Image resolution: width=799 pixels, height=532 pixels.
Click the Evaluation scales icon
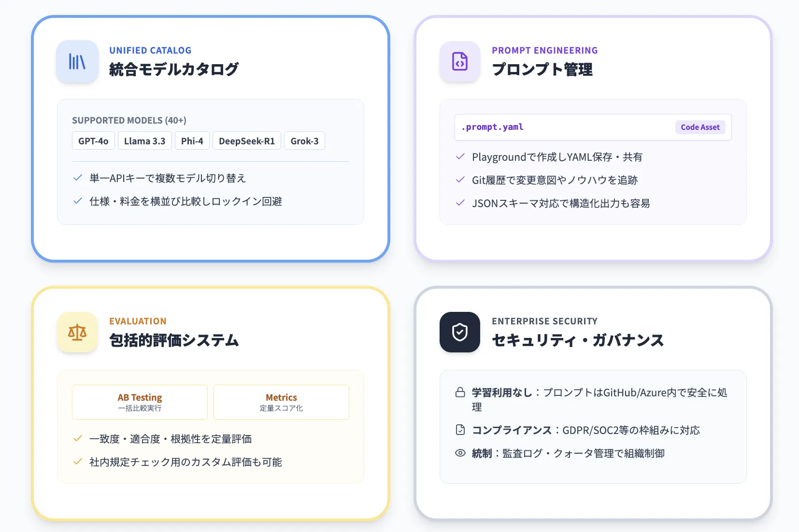click(77, 332)
